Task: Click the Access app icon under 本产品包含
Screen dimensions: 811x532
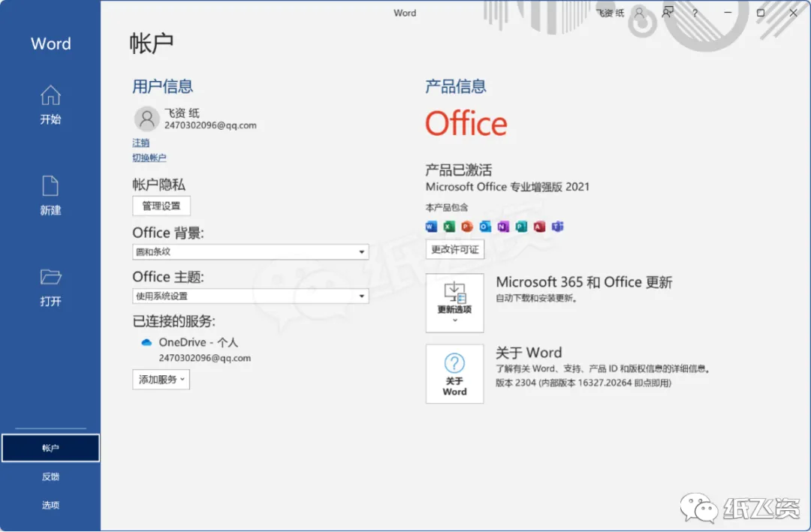Action: tap(539, 227)
